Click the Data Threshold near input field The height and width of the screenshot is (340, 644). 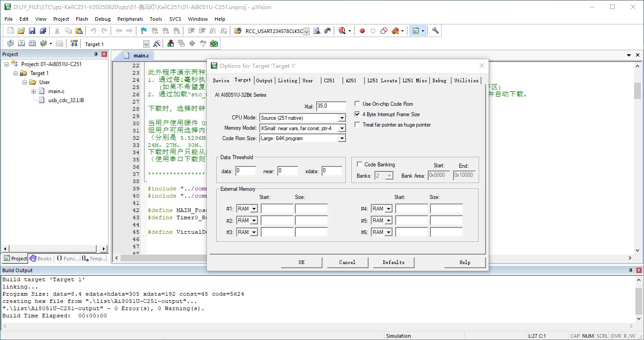point(288,171)
